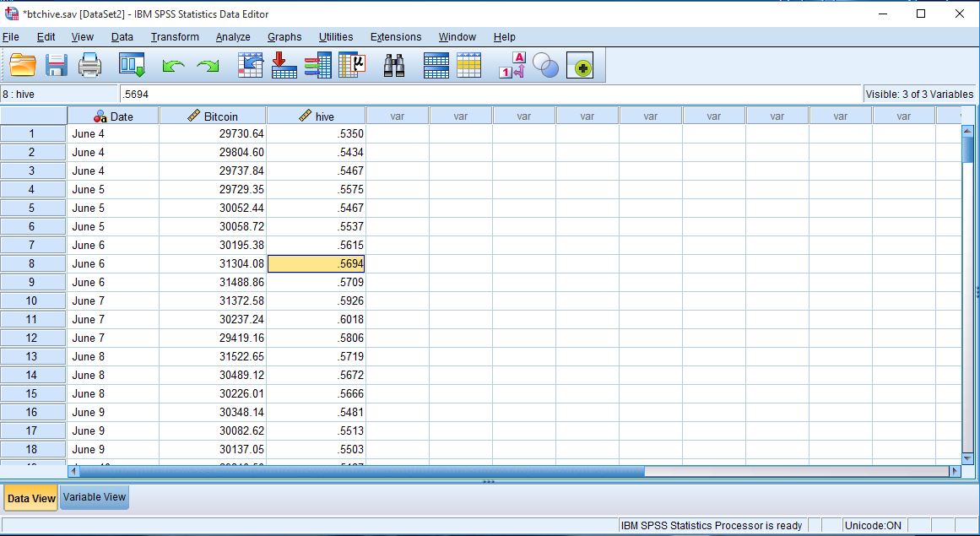The width and height of the screenshot is (980, 536).
Task: Click the horizontal scrollbar right arrow
Action: click(955, 471)
